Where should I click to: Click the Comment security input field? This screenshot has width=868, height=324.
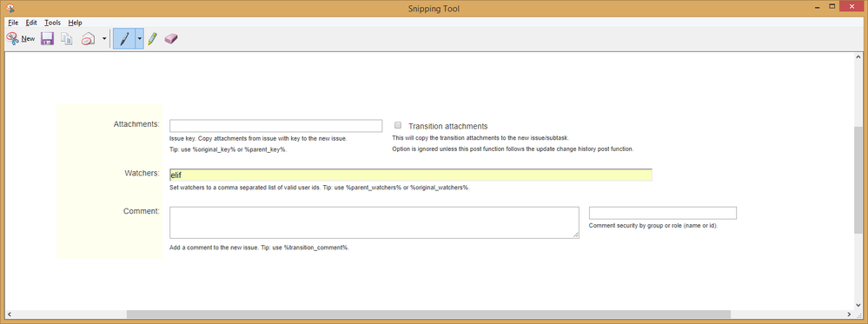coord(663,213)
